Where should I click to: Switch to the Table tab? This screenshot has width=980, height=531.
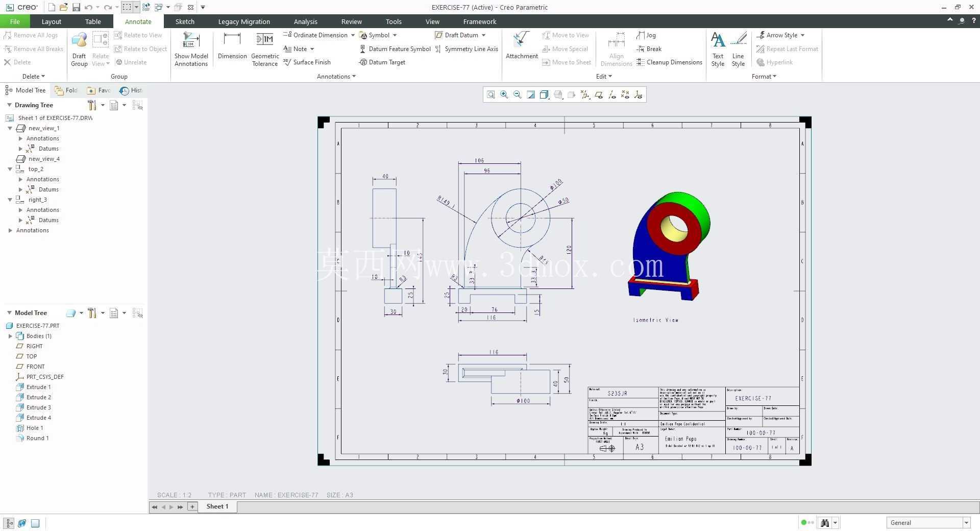[93, 21]
